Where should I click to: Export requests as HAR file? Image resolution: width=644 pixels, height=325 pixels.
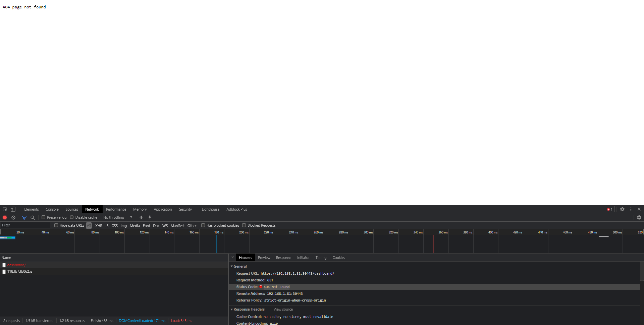(x=149, y=217)
